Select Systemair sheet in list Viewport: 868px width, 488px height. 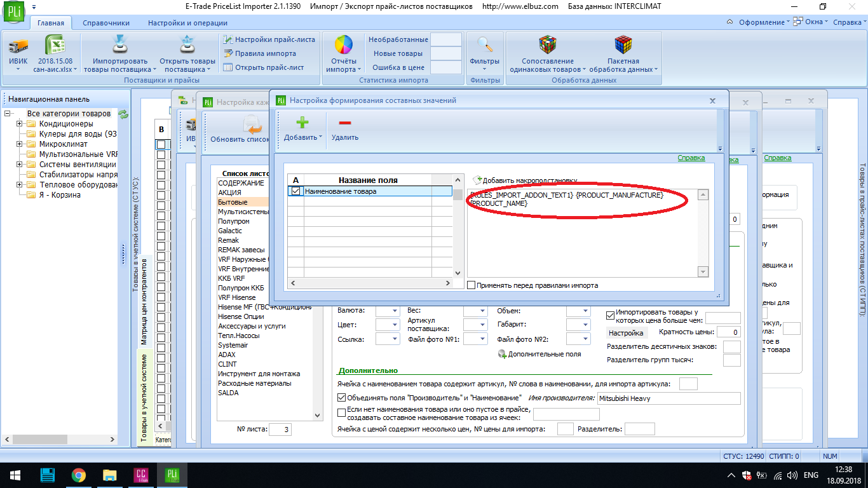tap(264, 345)
